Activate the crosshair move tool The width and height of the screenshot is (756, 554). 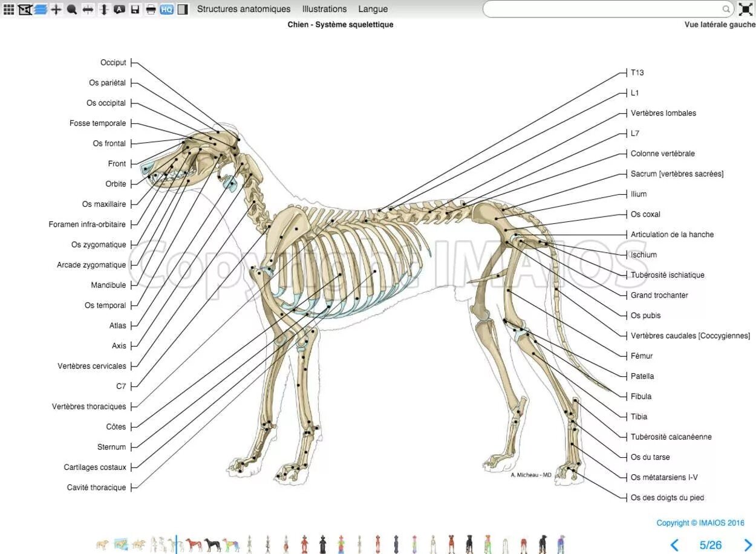pyautogui.click(x=56, y=9)
